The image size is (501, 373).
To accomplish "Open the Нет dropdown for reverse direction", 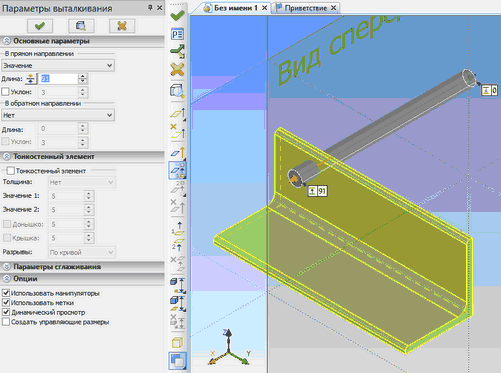I will [x=58, y=115].
